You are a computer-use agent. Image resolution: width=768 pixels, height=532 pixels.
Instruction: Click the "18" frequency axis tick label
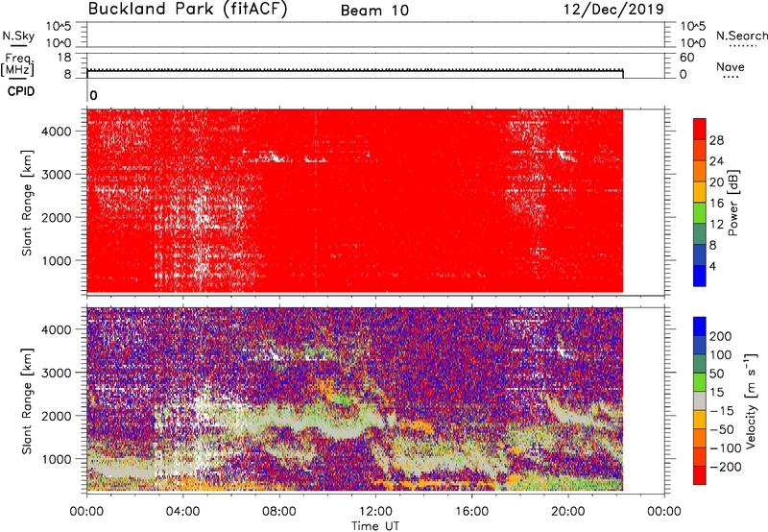tap(64, 58)
